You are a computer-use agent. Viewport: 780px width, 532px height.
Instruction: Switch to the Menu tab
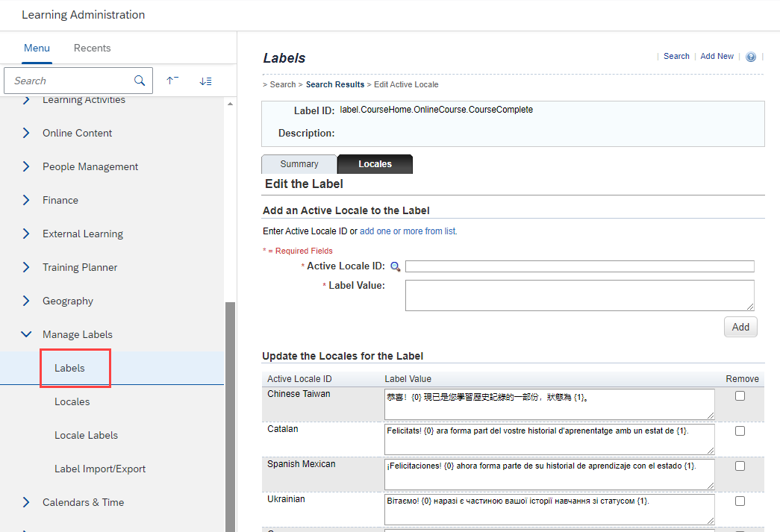pyautogui.click(x=37, y=48)
